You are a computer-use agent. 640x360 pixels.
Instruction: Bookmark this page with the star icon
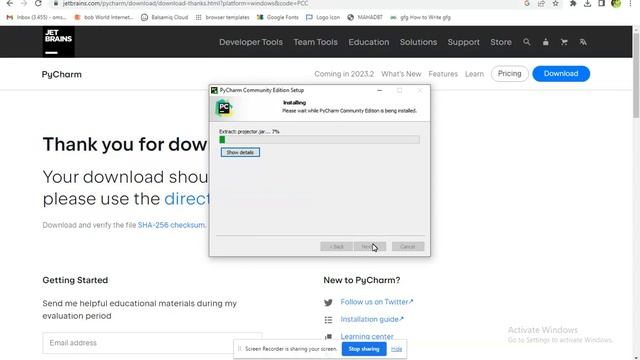click(555, 3)
